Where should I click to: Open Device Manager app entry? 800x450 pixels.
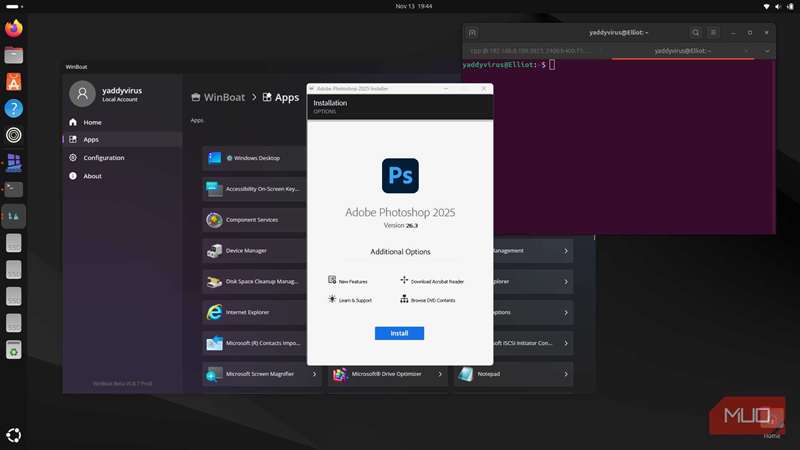246,250
